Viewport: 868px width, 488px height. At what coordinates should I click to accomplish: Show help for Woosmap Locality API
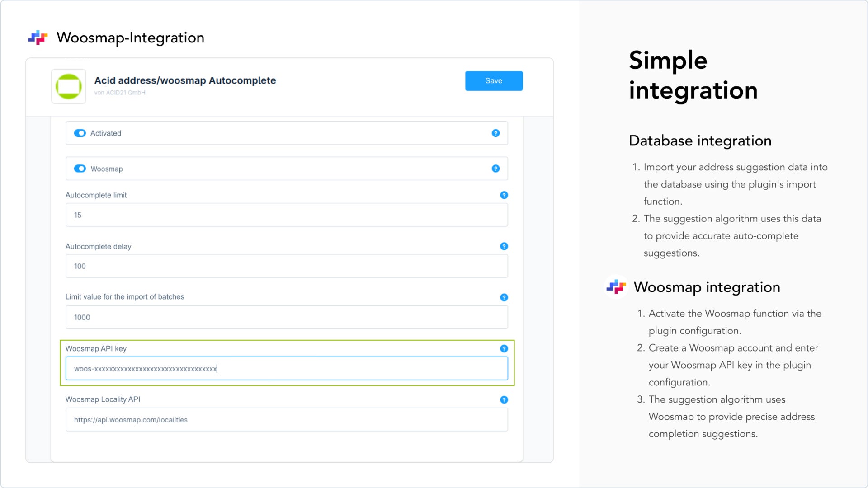[504, 400]
